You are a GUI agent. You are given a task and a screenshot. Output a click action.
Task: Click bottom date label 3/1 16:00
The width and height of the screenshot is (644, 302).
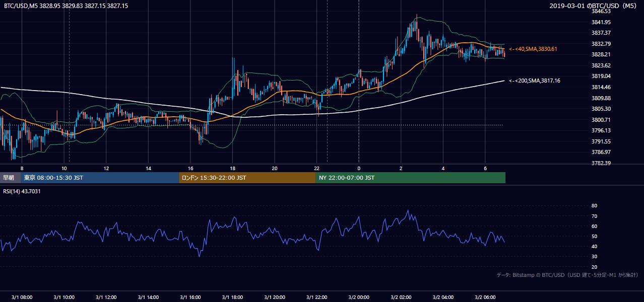pos(190,297)
